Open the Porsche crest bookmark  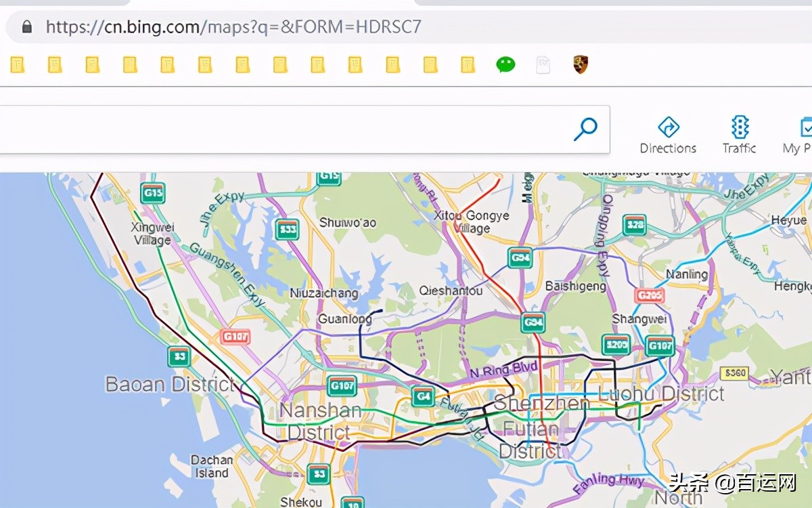(x=580, y=65)
